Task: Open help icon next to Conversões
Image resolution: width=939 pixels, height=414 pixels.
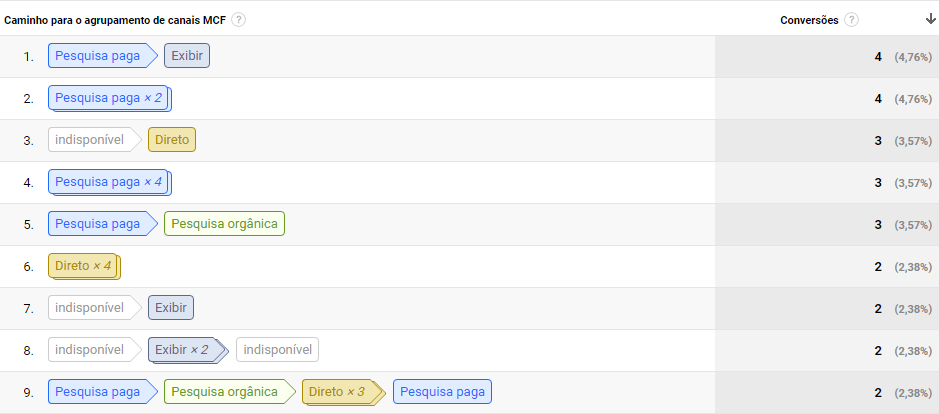Action: pos(851,20)
